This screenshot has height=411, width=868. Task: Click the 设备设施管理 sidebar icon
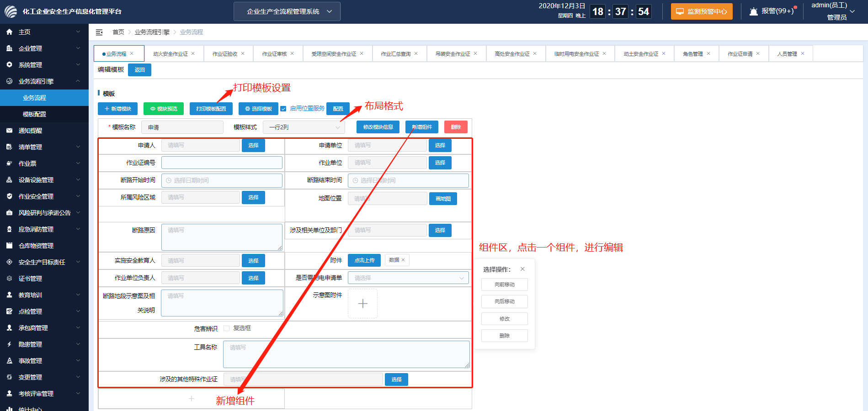pyautogui.click(x=9, y=180)
